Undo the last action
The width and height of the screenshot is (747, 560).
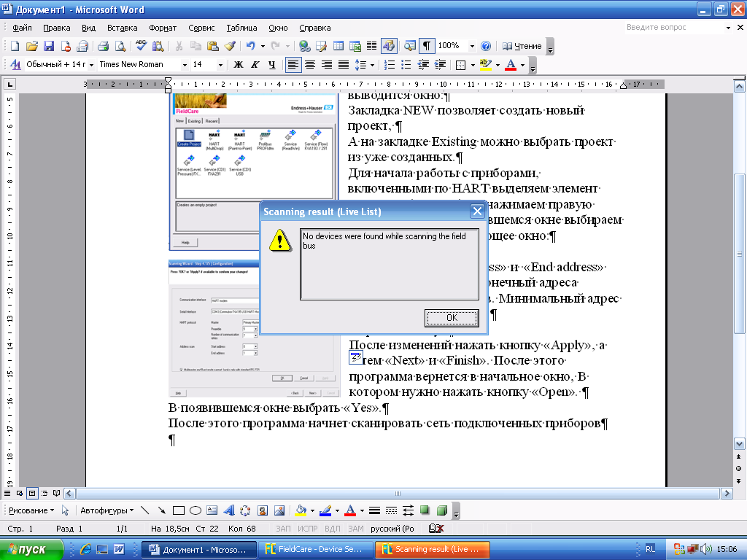pos(251,46)
